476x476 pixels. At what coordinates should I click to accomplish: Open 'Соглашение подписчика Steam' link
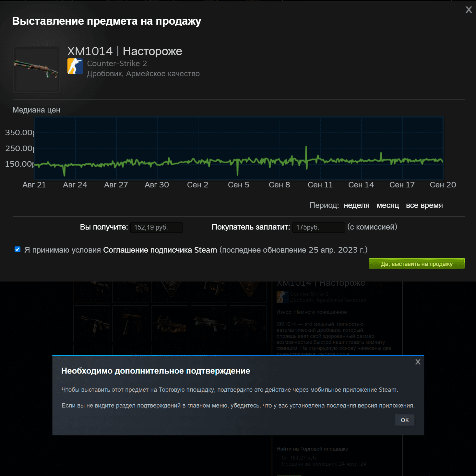pyautogui.click(x=160, y=250)
